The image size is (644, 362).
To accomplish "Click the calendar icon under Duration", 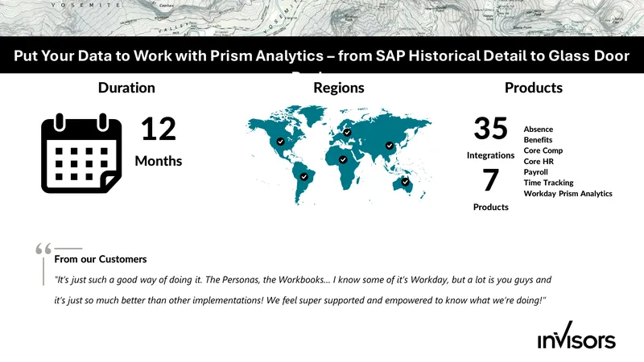I will pos(81,153).
